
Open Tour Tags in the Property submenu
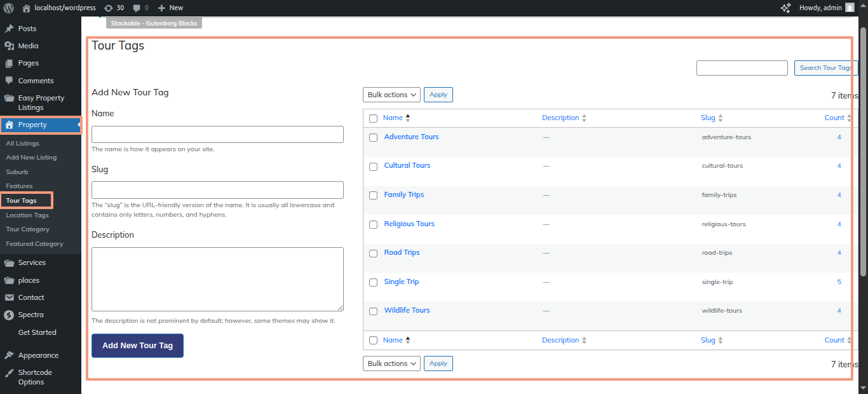click(21, 201)
